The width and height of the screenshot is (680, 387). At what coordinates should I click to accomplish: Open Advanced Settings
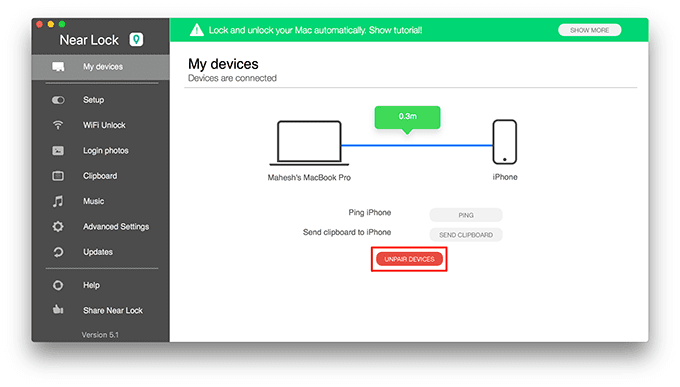pyautogui.click(x=101, y=226)
